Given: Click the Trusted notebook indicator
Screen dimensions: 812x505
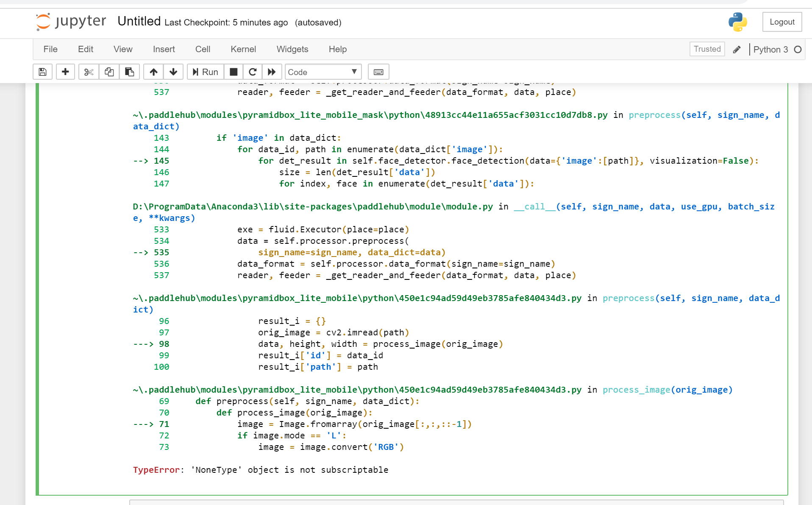Looking at the screenshot, I should 707,49.
